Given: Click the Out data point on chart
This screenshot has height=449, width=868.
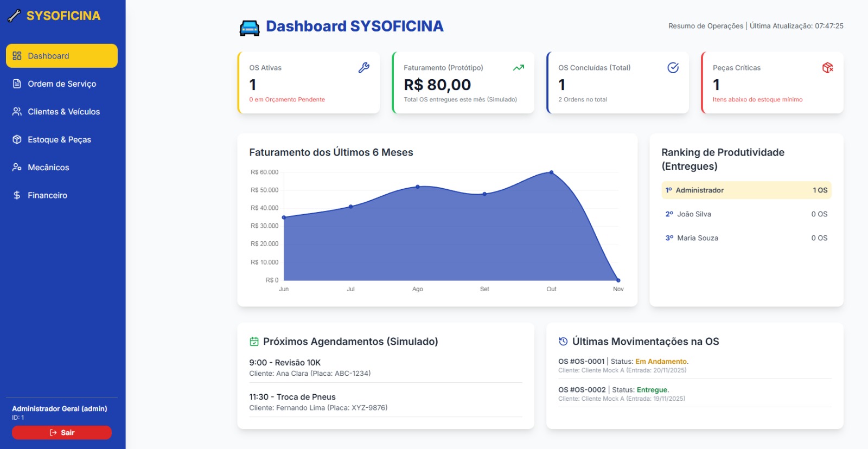Looking at the screenshot, I should 551,172.
